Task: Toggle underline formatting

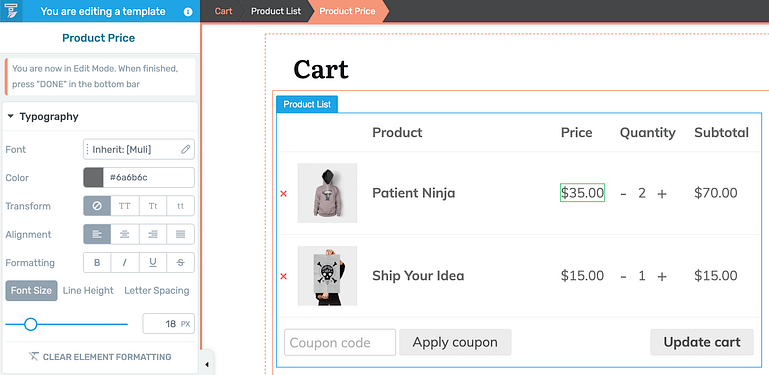Action: tap(153, 263)
